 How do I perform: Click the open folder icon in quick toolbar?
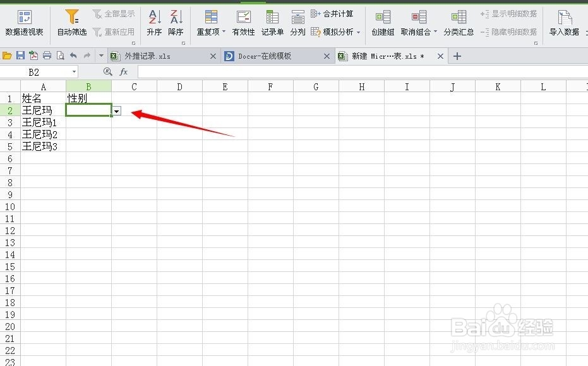click(x=7, y=56)
